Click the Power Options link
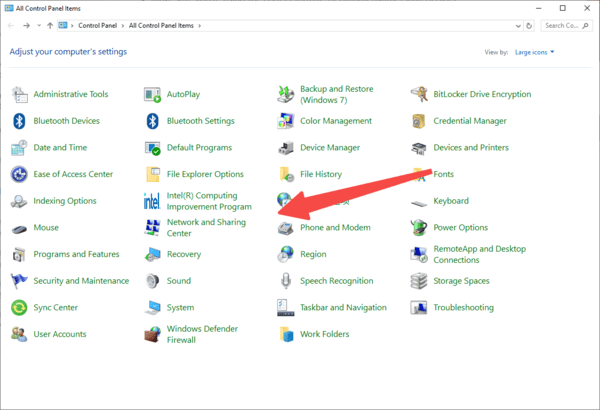600x410 pixels. click(x=461, y=227)
